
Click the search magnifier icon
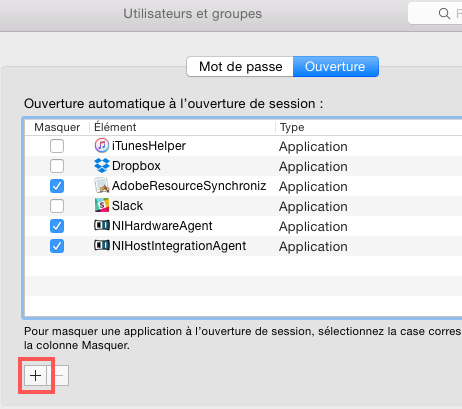(444, 14)
